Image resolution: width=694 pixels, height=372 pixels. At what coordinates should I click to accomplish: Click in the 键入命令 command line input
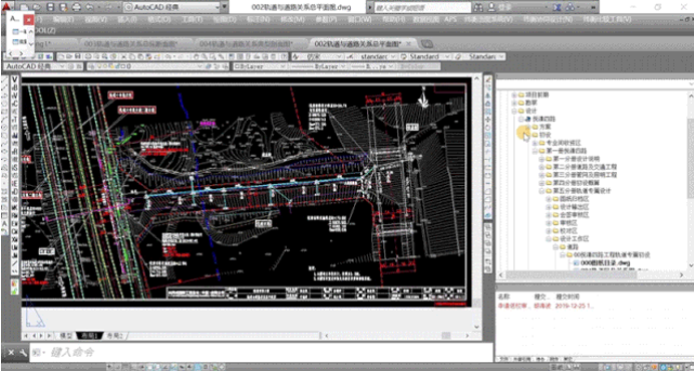pos(261,353)
